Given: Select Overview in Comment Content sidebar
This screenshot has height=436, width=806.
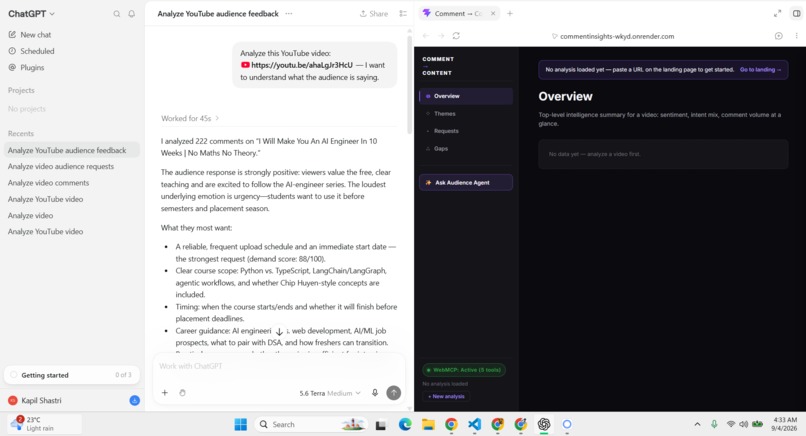Looking at the screenshot, I should (x=466, y=96).
